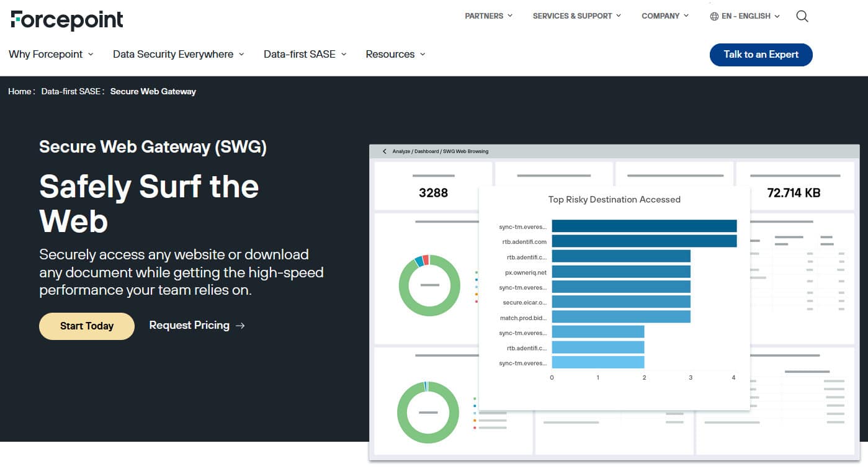Click the Secure Web Gateway (SWG) heading
Screen dimensions: 868x474
[x=153, y=147]
